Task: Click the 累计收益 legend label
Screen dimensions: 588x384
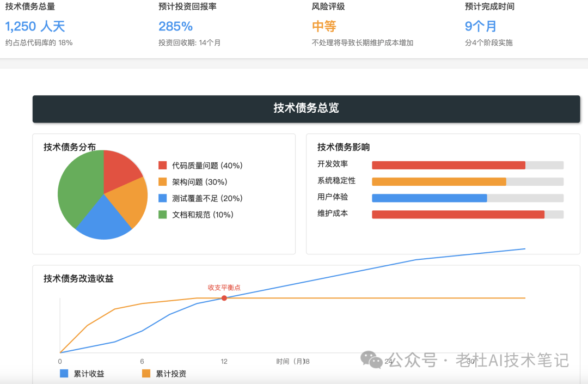Action: 89,374
